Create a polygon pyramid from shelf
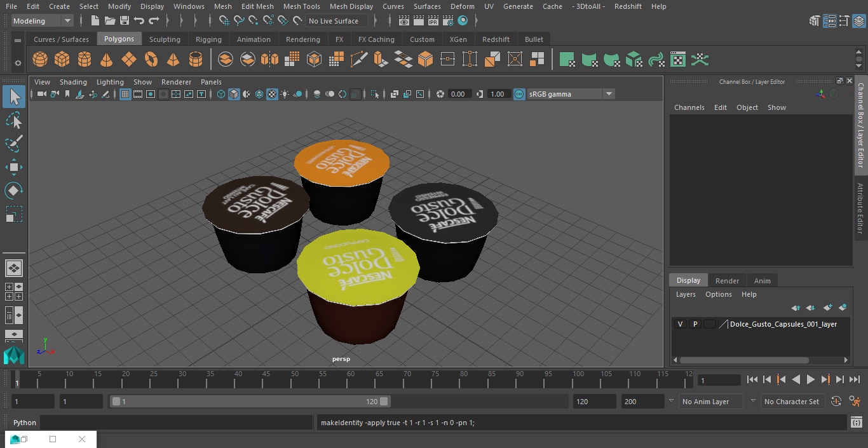This screenshot has height=448, width=868. tap(173, 60)
